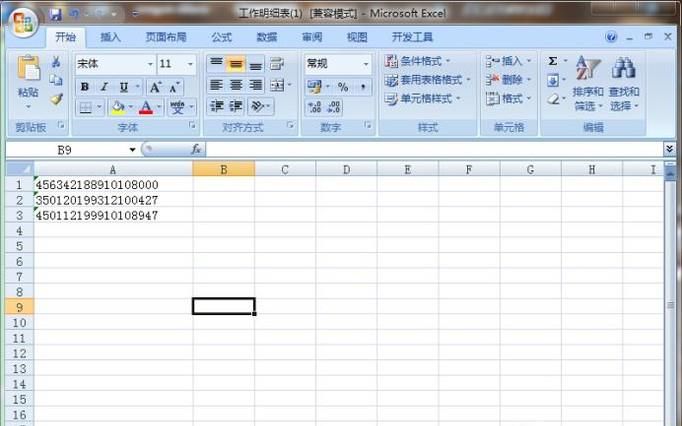Screen dimensions: 682x426
Task: Click the Clear eraser icon
Action: tap(553, 99)
